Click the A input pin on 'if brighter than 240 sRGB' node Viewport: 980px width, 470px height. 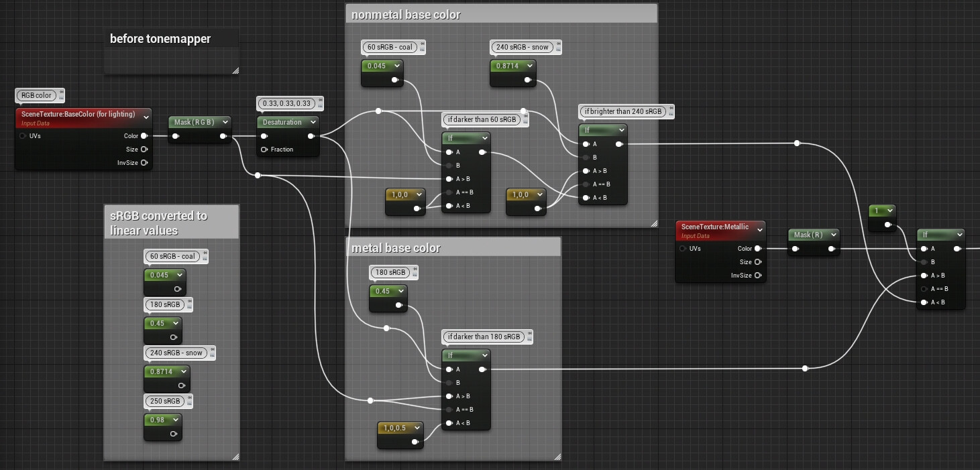(586, 144)
